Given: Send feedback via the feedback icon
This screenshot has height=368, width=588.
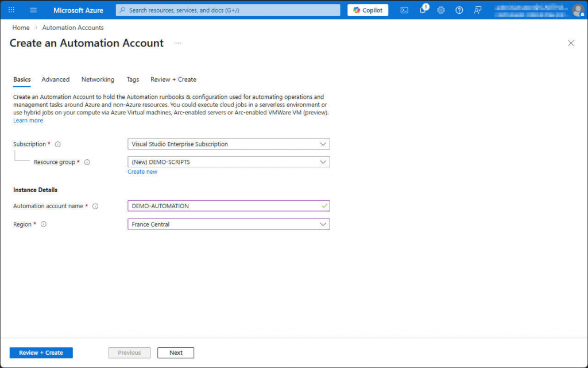Looking at the screenshot, I should [x=477, y=10].
